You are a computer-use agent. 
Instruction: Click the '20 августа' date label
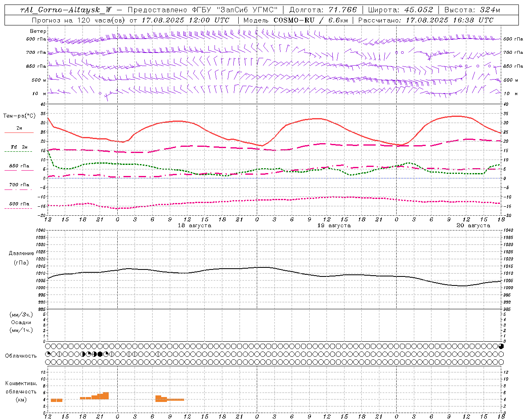click(473, 226)
